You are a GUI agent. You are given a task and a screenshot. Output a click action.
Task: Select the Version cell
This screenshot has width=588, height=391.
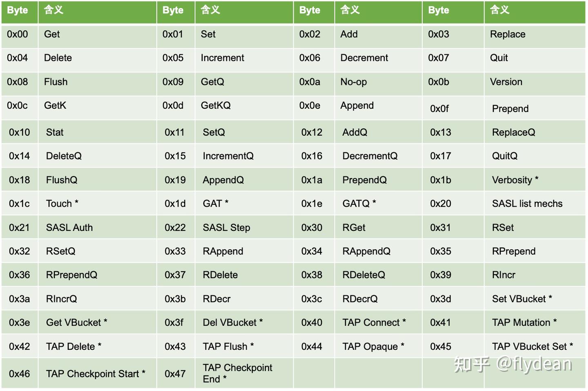506,82
